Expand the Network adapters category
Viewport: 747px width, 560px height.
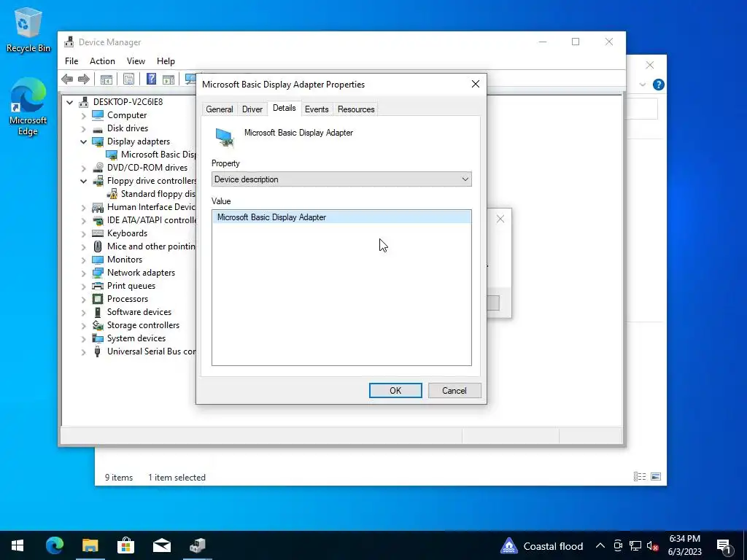click(x=84, y=273)
